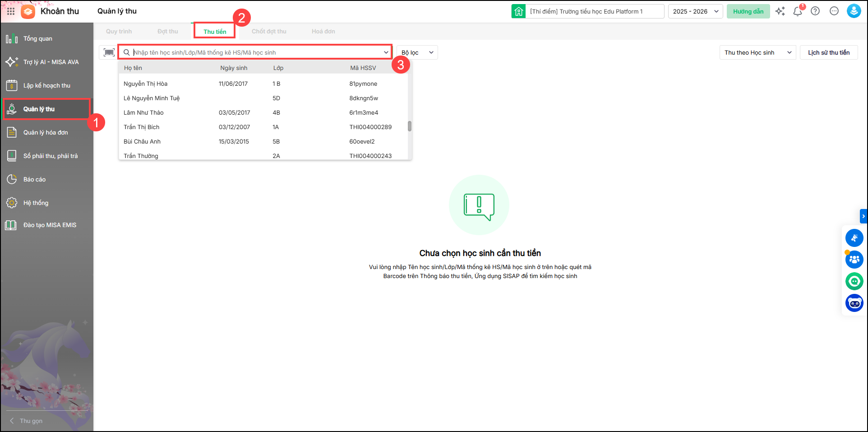Expand the right side panel arrow
The height and width of the screenshot is (432, 868).
click(x=863, y=216)
